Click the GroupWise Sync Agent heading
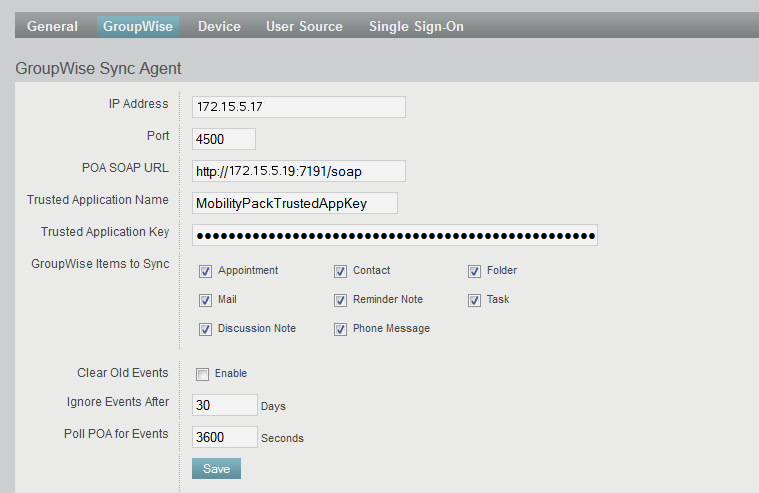 98,68
